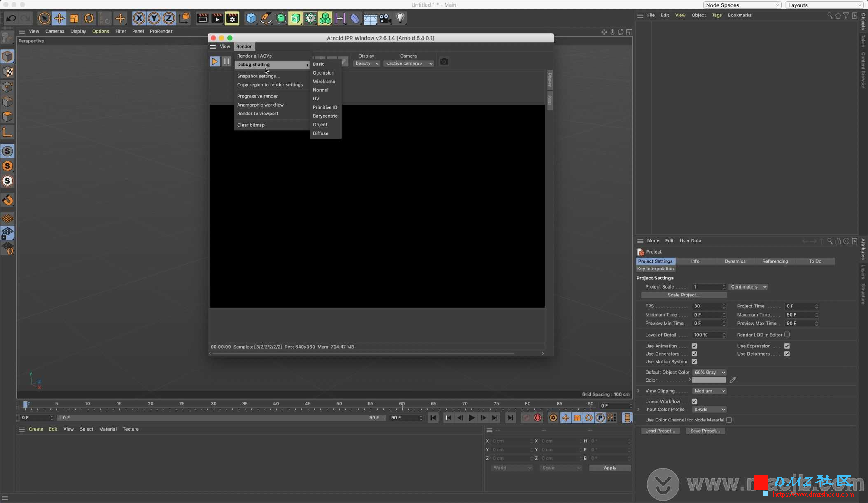This screenshot has width=868, height=503.
Task: Click the Undo arrow icon
Action: [11, 18]
